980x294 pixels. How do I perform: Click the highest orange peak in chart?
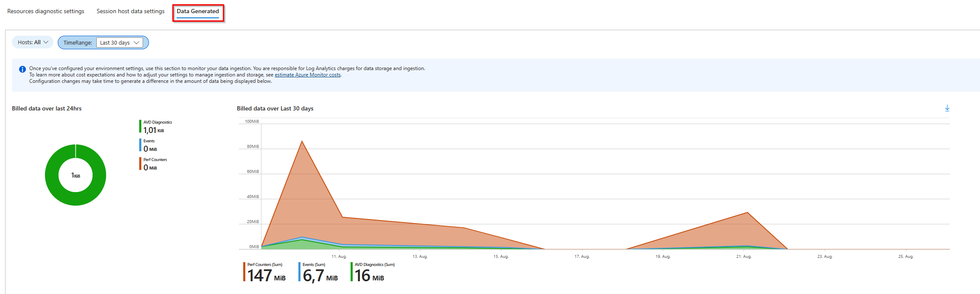[302, 141]
